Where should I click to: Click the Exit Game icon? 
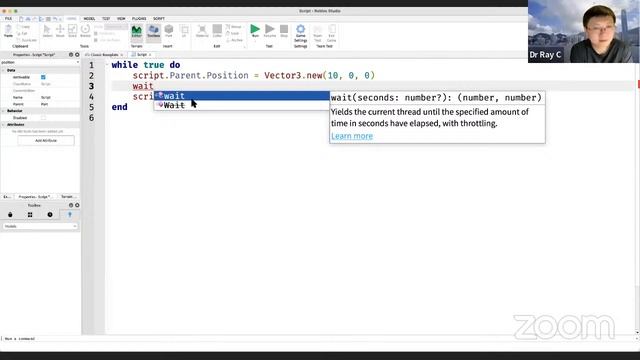331,33
